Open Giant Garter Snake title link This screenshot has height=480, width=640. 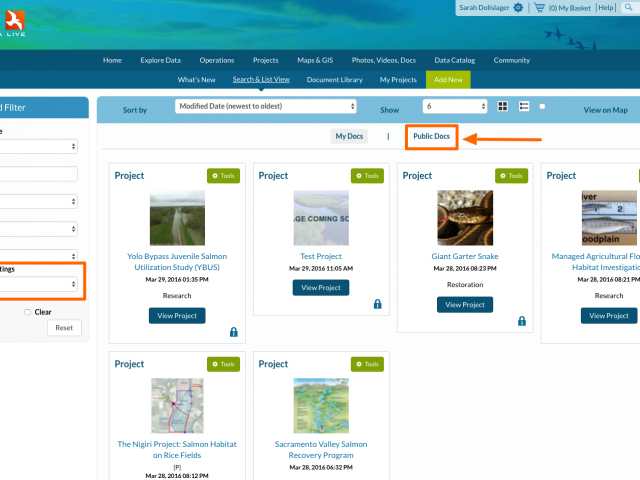[465, 256]
